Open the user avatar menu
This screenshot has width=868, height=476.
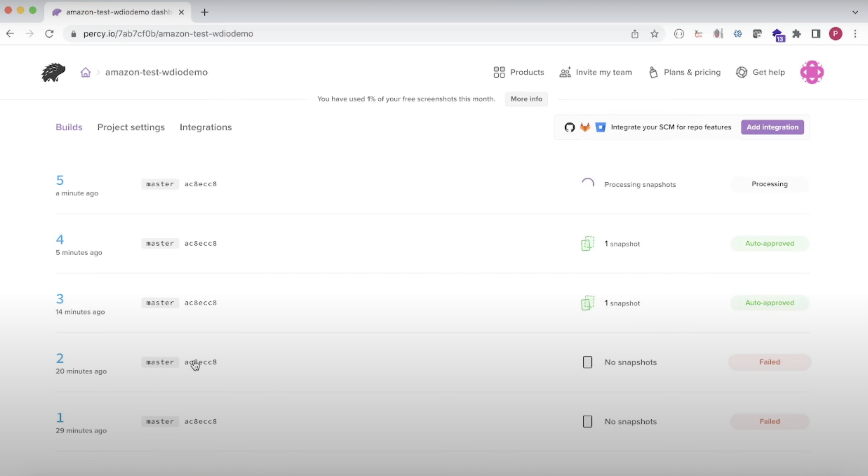(x=812, y=72)
